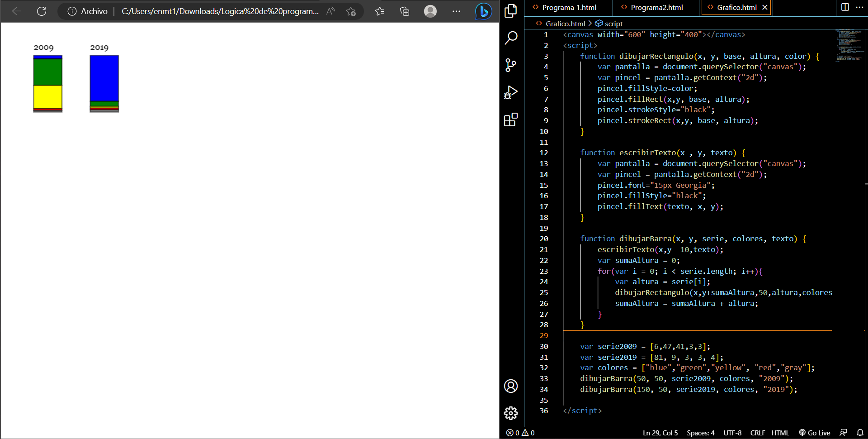Click the function name dibujarBarra on line 20

click(645, 239)
